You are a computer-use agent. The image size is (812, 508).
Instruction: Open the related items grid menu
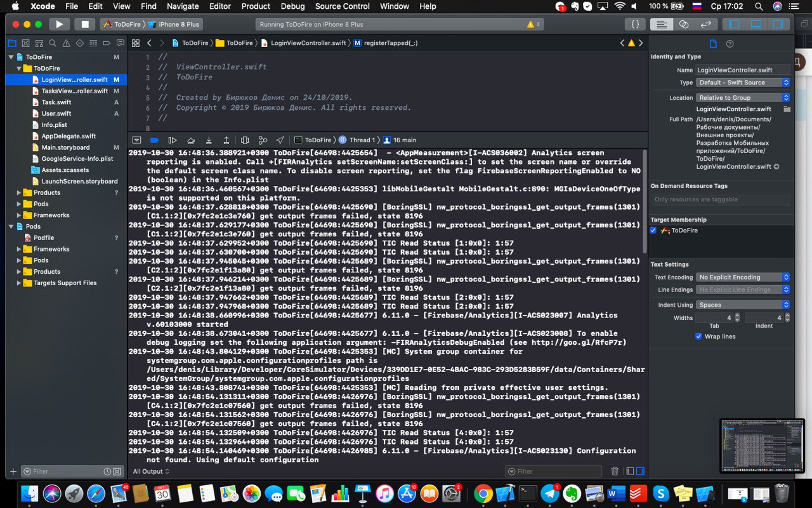[x=136, y=43]
